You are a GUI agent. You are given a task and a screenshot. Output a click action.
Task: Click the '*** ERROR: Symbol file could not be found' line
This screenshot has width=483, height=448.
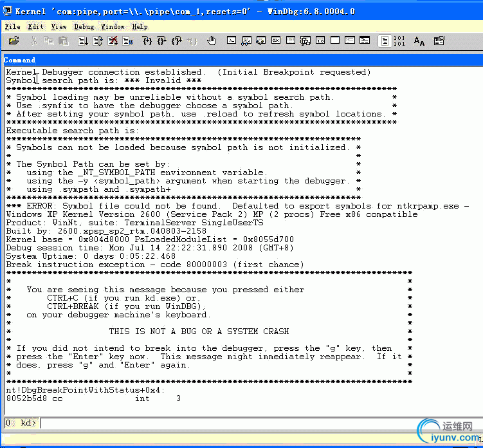click(237, 206)
